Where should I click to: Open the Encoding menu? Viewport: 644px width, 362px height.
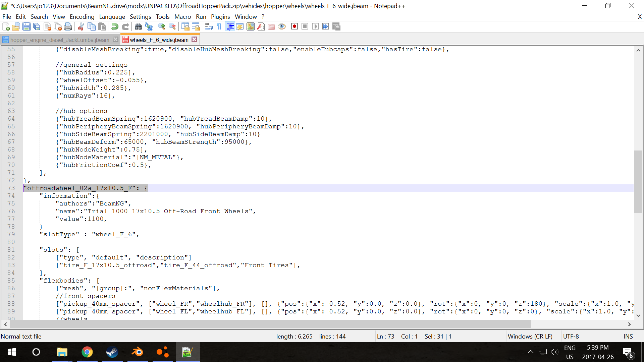pos(82,17)
